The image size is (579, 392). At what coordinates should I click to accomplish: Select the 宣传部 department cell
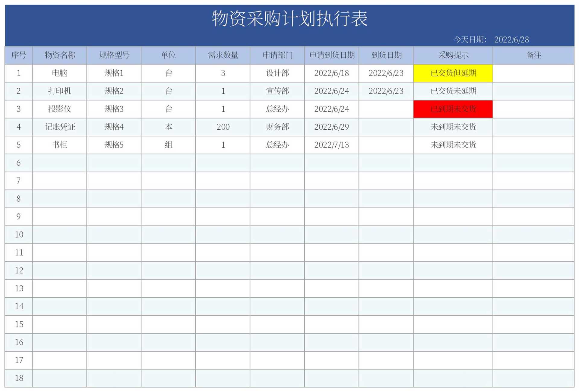click(277, 91)
